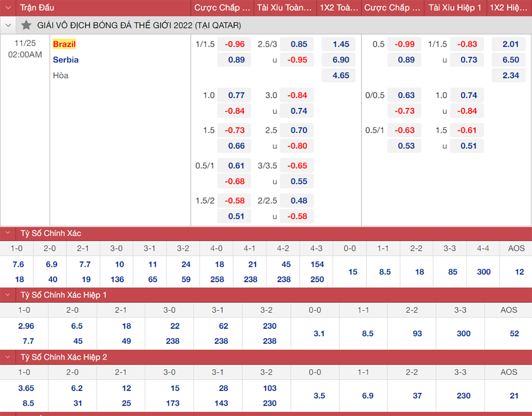Pick second-half score 3-2 odds 103
The width and height of the screenshot is (532, 416).
point(270,388)
